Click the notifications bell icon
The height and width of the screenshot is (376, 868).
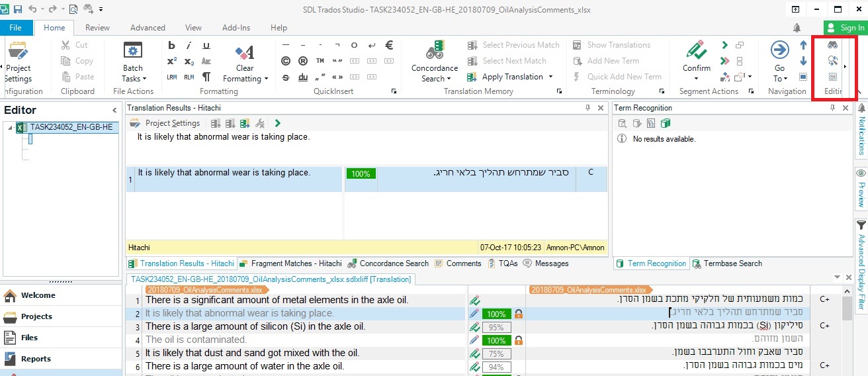coord(797,28)
